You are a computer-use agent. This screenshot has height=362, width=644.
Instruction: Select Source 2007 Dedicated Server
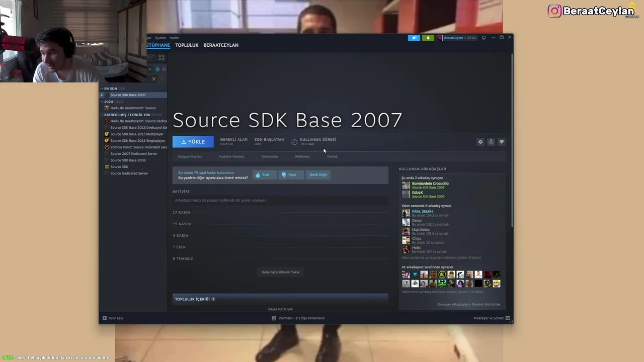[133, 154]
